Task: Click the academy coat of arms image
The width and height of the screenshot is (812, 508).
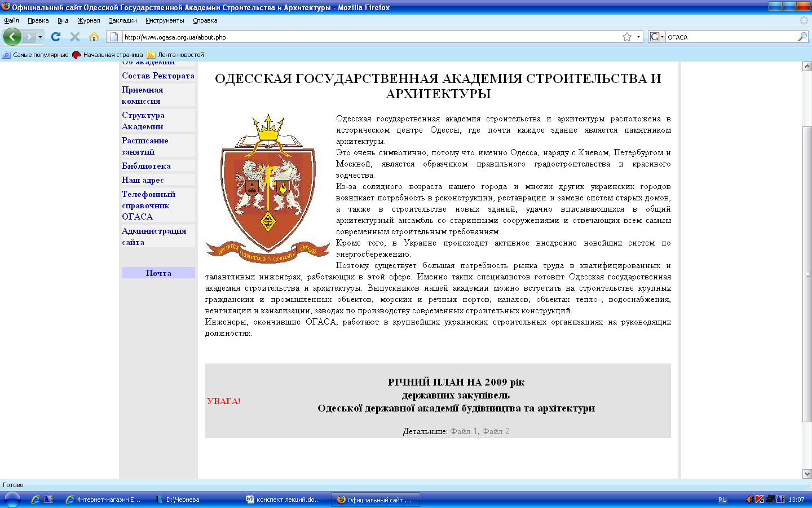Action: (268, 189)
